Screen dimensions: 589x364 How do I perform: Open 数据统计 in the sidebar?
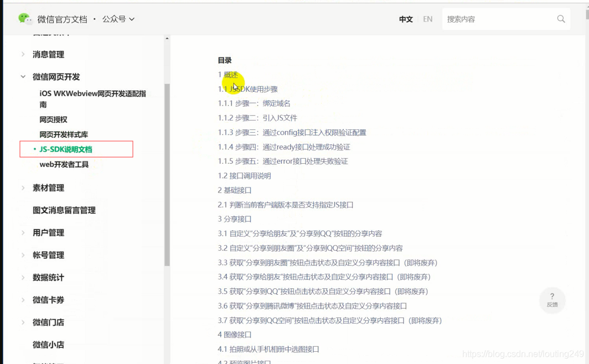(49, 278)
